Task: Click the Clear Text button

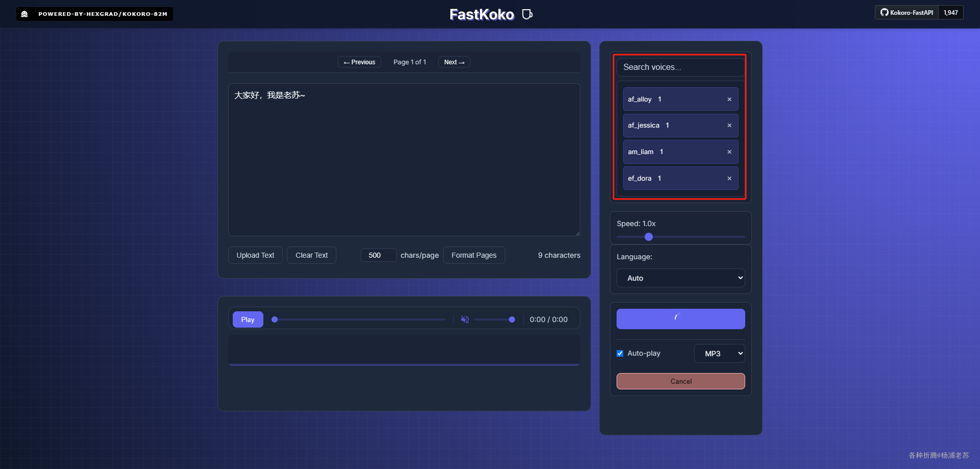Action: point(311,255)
